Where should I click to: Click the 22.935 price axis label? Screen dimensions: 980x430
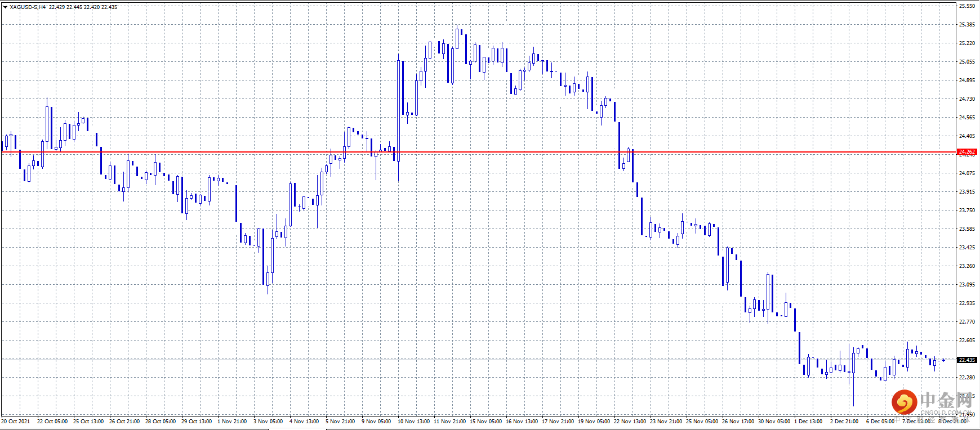pyautogui.click(x=967, y=303)
